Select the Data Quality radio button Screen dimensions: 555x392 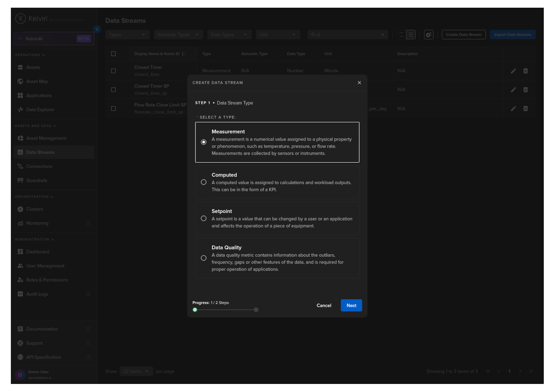click(204, 258)
